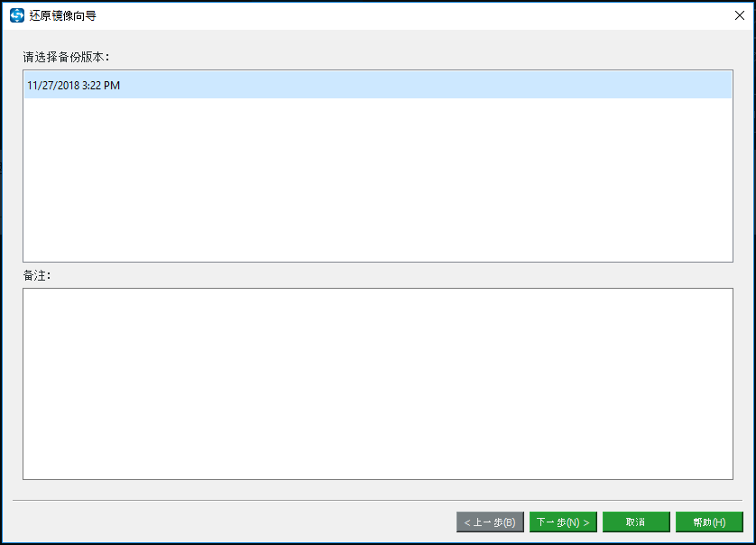Click the 3:22 PM time text in the list

tap(101, 86)
